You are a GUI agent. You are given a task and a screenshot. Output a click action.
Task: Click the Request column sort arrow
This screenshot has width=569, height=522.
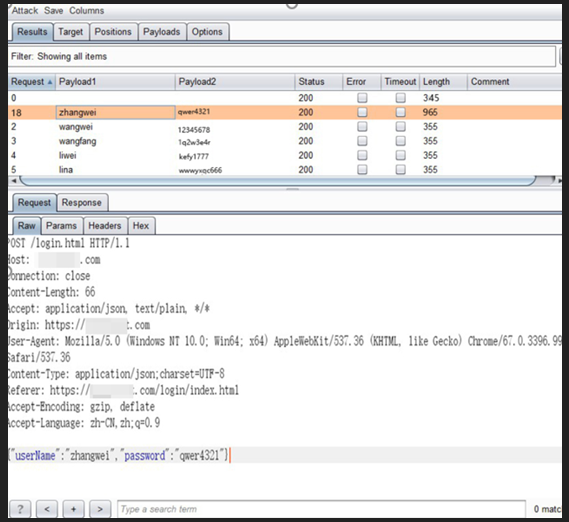[x=50, y=82]
